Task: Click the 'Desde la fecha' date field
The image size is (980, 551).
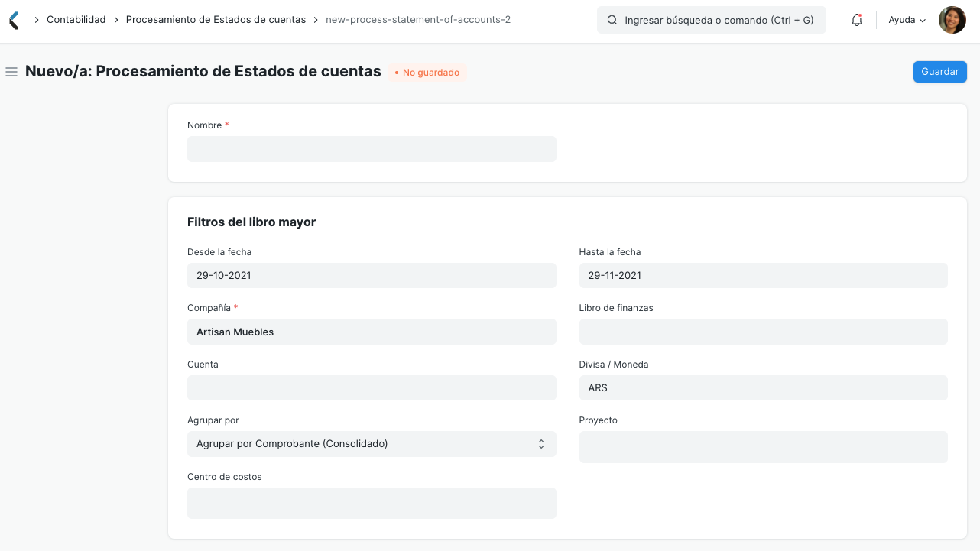Action: pyautogui.click(x=372, y=275)
